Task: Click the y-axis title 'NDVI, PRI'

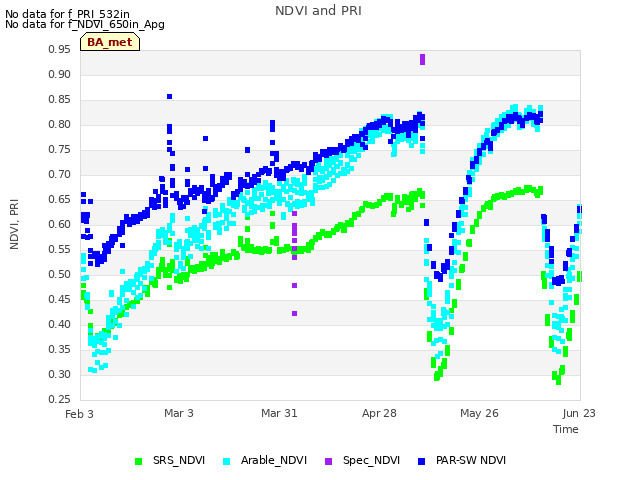Action: (14, 224)
